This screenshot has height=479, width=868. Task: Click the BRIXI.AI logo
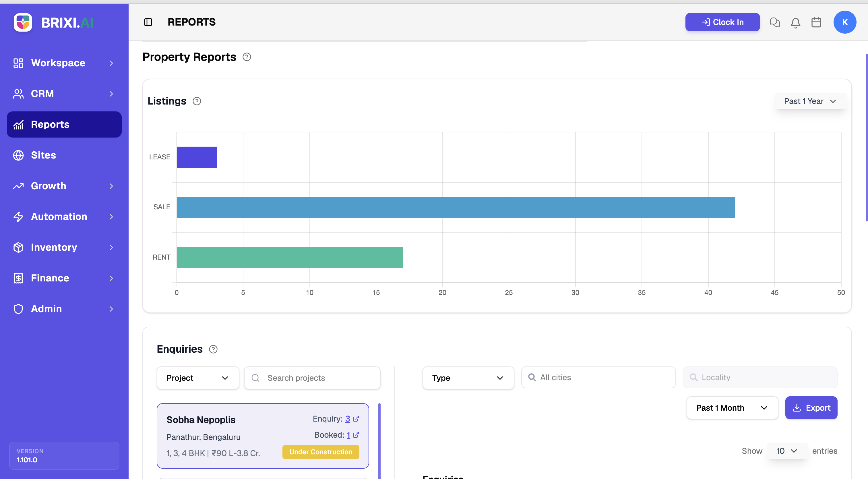54,23
